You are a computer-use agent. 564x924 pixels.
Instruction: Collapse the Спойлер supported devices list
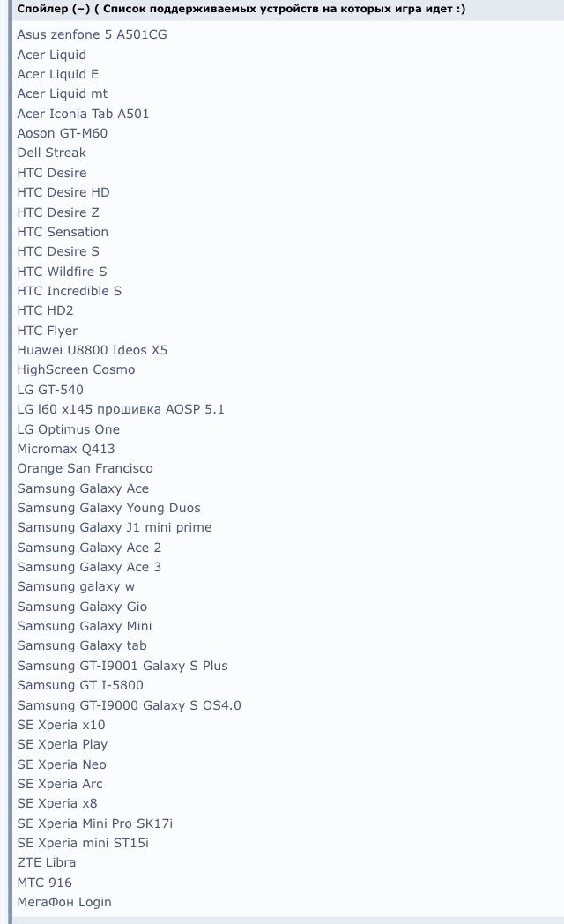pyautogui.click(x=50, y=9)
